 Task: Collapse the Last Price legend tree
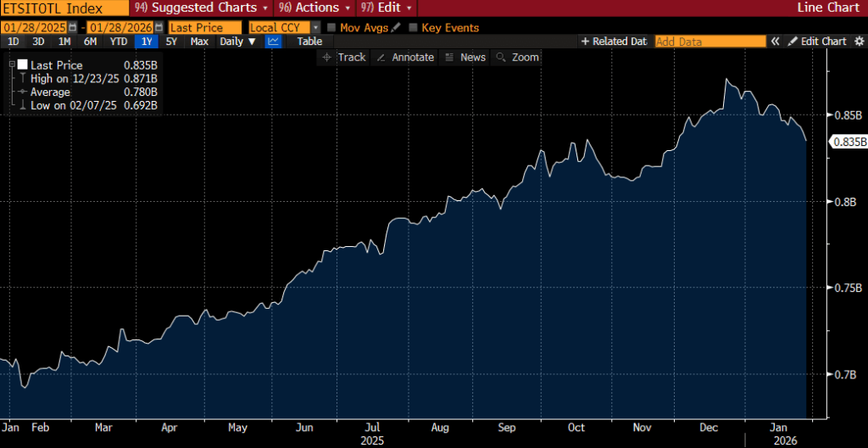point(13,64)
